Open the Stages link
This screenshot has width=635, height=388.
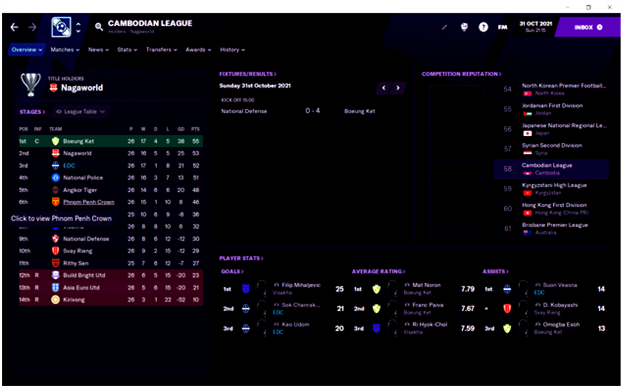(x=32, y=112)
